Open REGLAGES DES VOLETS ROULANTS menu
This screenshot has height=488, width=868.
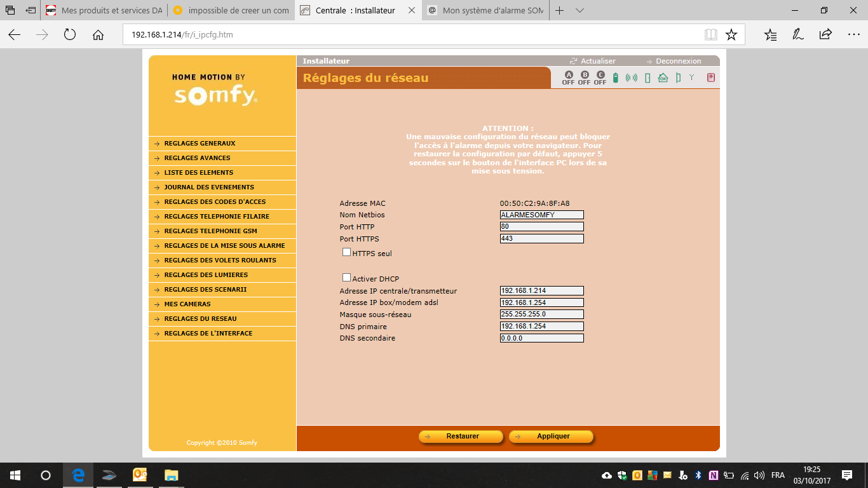coord(222,261)
